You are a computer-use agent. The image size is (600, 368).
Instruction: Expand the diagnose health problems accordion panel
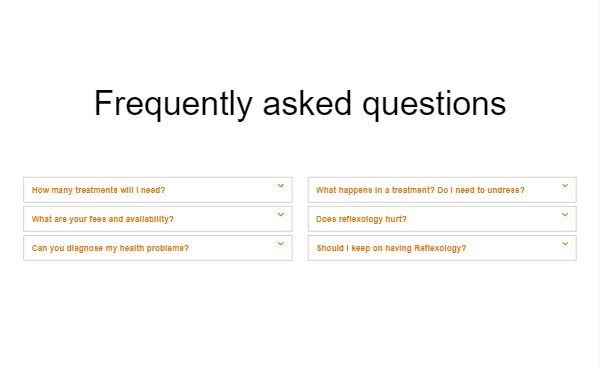pos(158,248)
